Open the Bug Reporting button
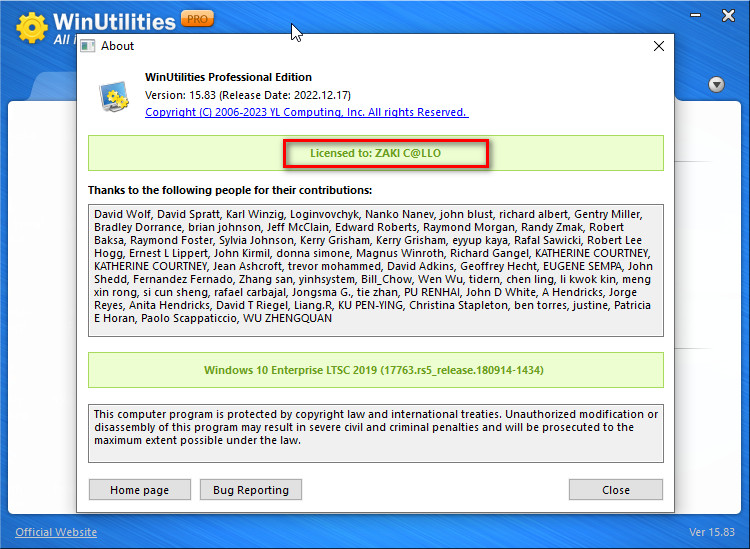The image size is (750, 549). (251, 490)
